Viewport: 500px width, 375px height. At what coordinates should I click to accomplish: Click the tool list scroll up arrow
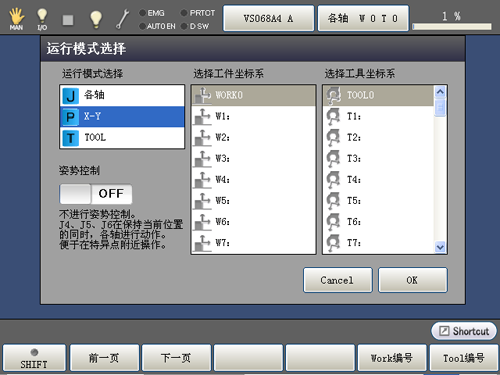(440, 92)
